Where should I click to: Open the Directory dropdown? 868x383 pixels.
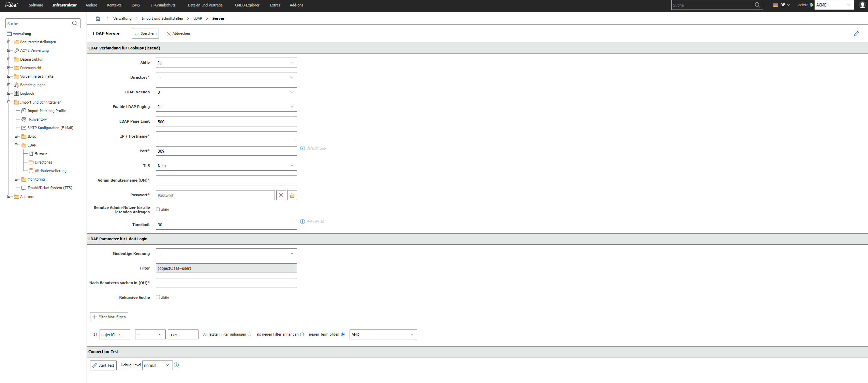coord(226,77)
